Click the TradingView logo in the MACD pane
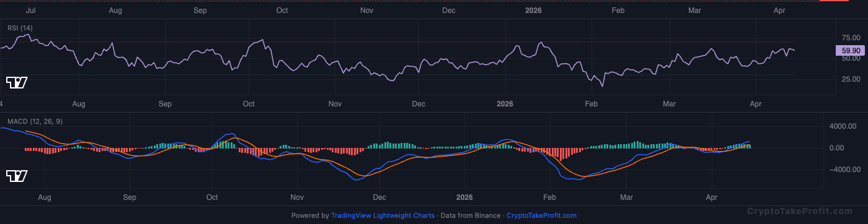The width and height of the screenshot is (868, 224). pyautogui.click(x=16, y=176)
